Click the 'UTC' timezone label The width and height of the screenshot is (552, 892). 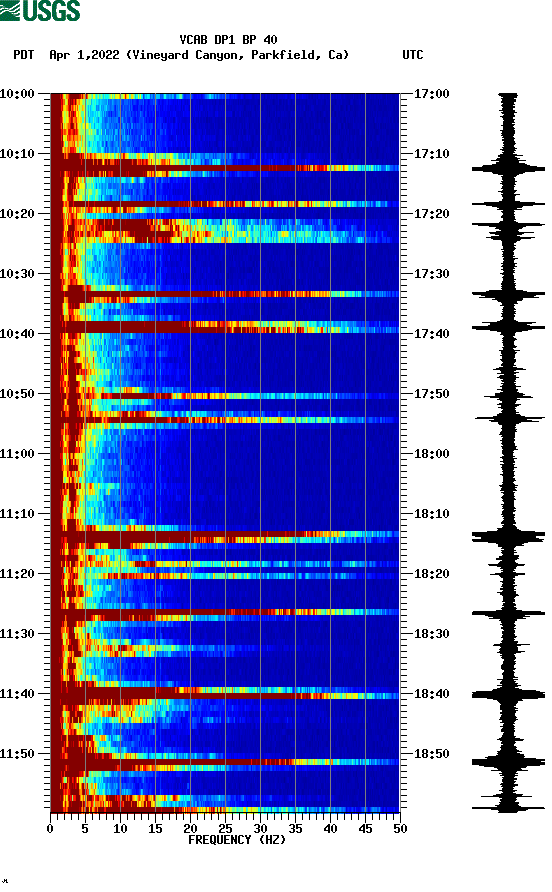click(x=413, y=55)
